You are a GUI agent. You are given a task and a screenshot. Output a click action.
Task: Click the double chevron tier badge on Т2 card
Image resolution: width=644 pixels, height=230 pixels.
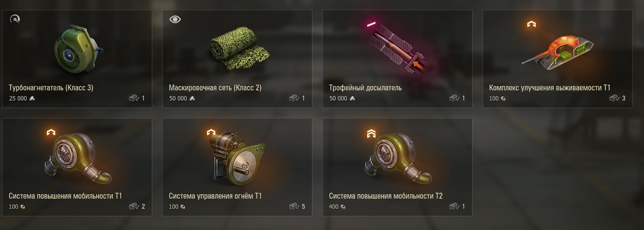click(372, 133)
